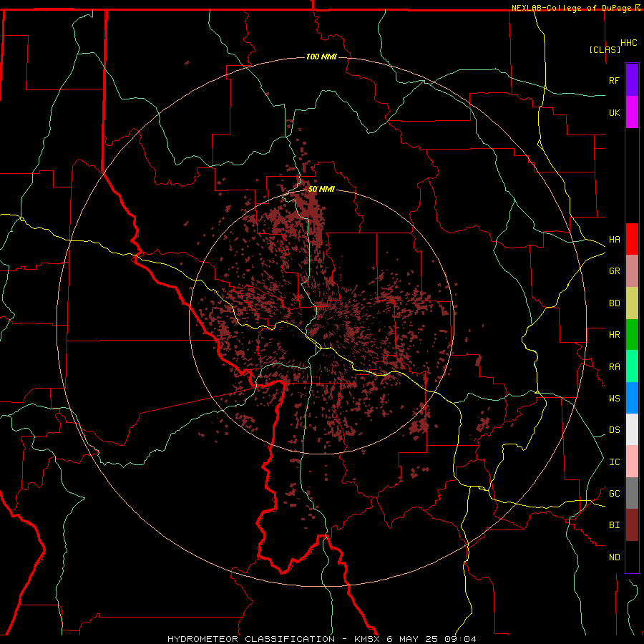
Task: Pick the RA light green legend swatch
Action: click(632, 366)
